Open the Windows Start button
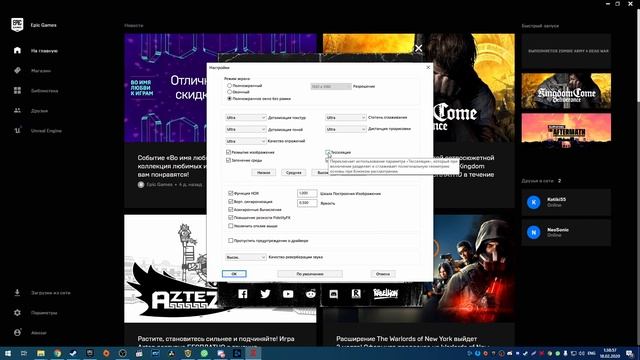The width and height of the screenshot is (640, 360). coord(7,353)
